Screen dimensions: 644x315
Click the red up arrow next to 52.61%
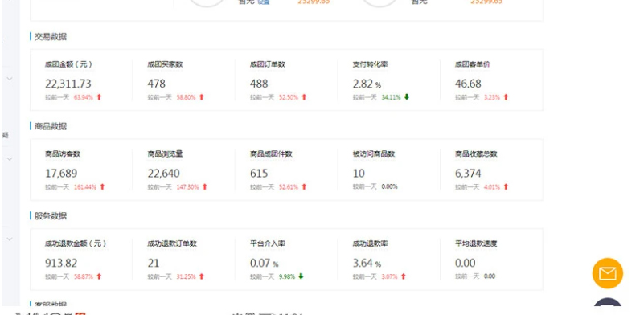pos(304,187)
